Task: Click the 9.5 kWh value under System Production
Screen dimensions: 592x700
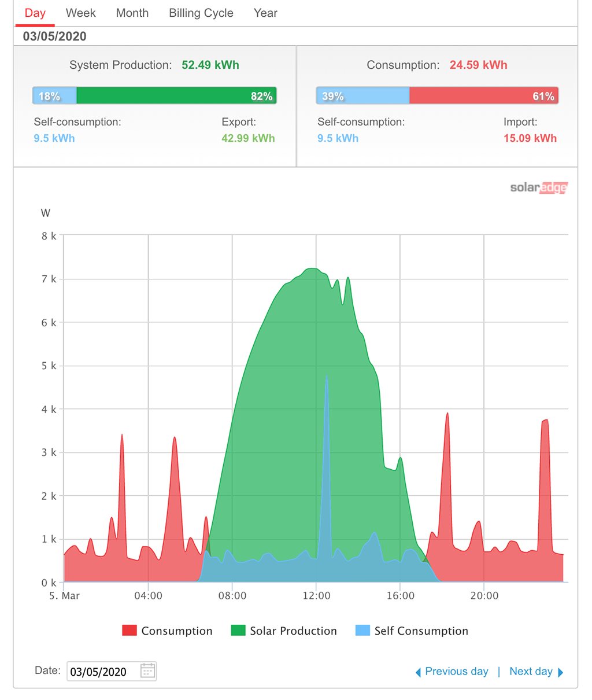Action: pos(54,138)
